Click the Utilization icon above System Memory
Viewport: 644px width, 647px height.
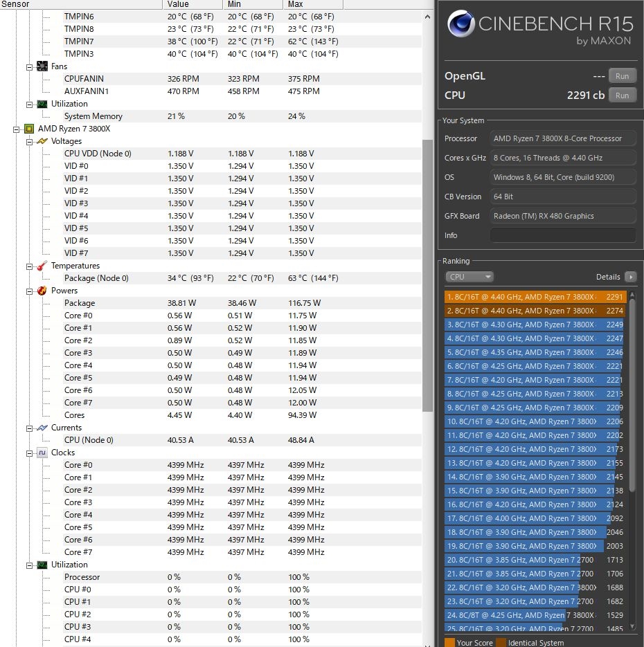[42, 104]
